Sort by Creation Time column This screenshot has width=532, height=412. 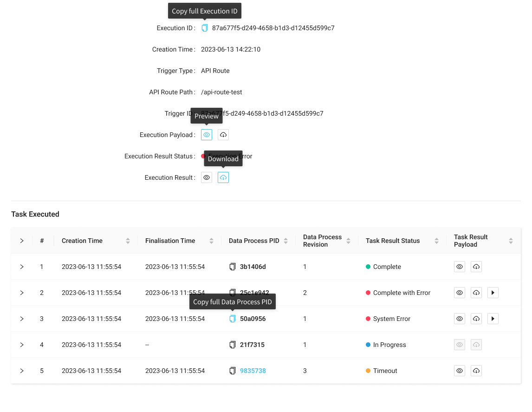(x=128, y=241)
